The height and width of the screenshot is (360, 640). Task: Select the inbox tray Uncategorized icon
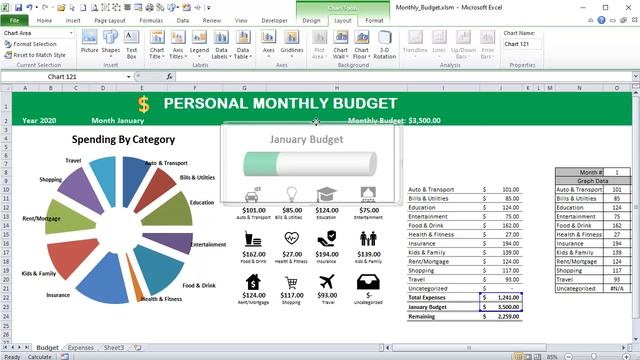pos(368,282)
